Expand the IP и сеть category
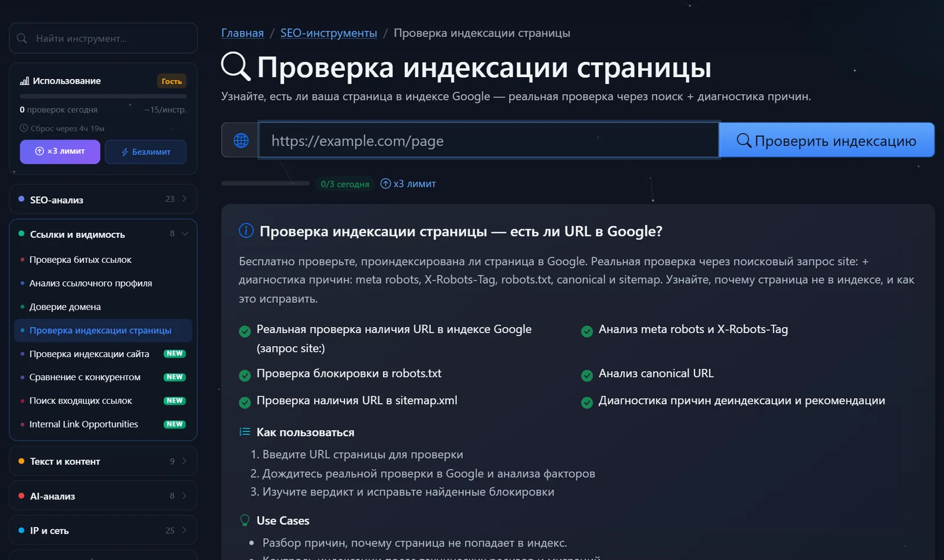This screenshot has height=560, width=944. tap(103, 531)
